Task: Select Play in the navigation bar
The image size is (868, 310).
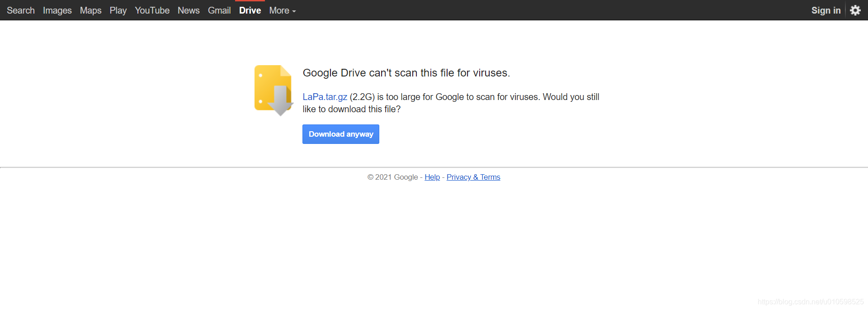Action: click(118, 10)
